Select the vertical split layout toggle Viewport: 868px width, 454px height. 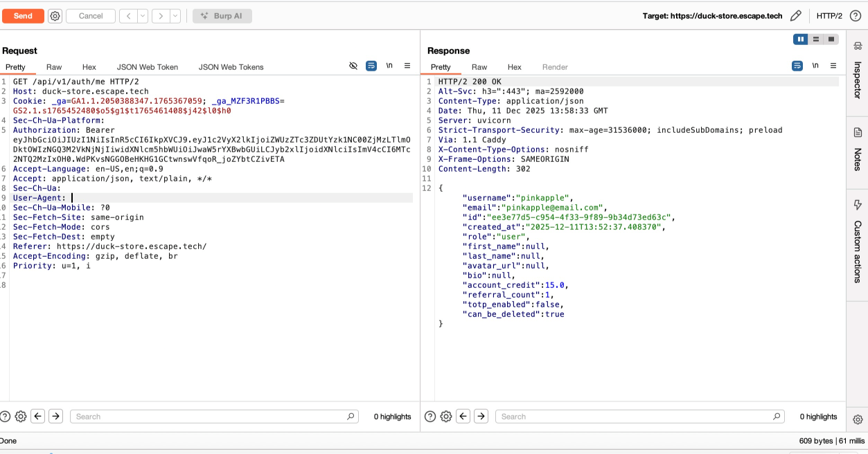800,39
